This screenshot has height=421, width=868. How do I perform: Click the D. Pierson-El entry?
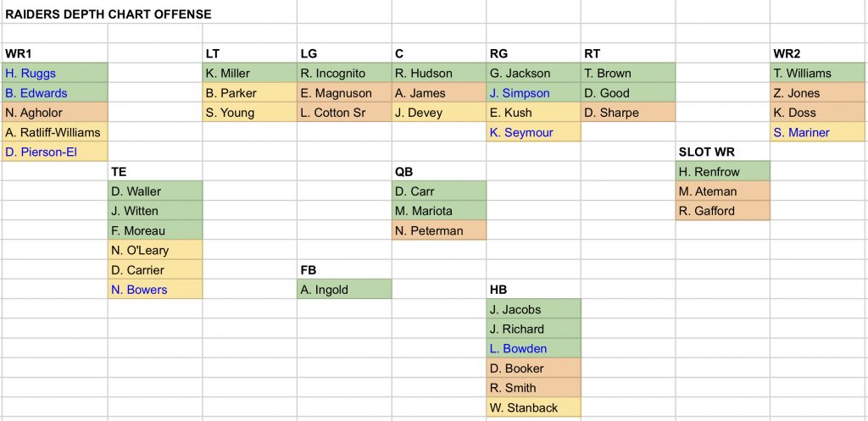click(54, 152)
